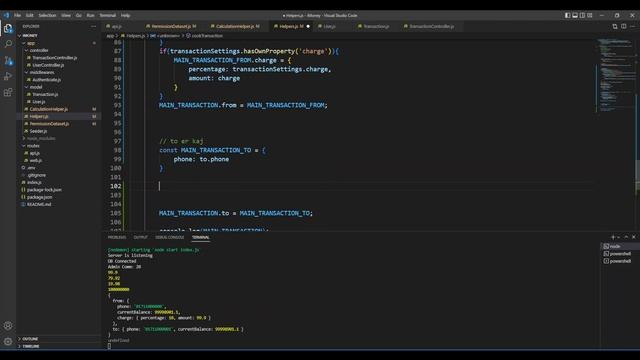
Task: Open the Help menu
Action: (125, 15)
